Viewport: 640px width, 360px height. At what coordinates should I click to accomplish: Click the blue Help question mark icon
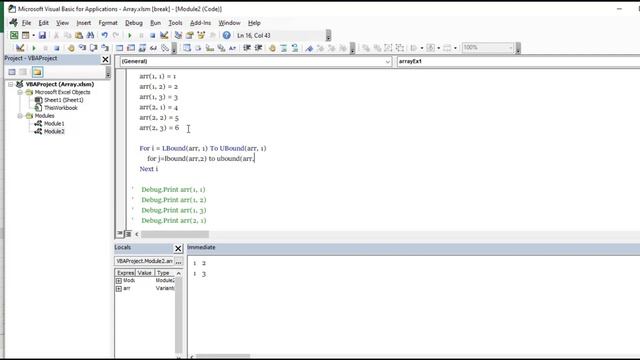point(227,36)
